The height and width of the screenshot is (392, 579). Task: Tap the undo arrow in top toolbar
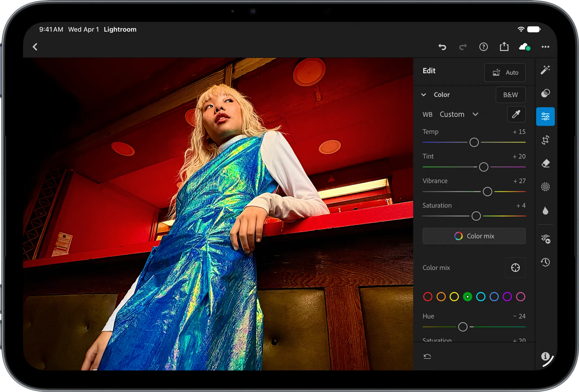pos(442,47)
